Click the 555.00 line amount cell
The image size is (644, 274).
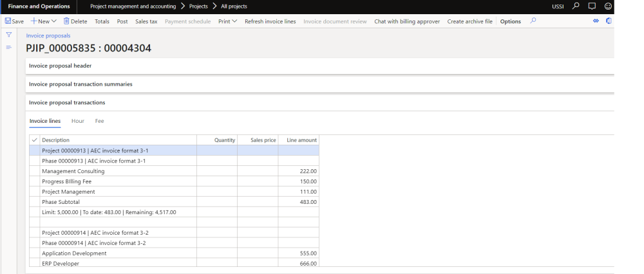click(x=299, y=253)
